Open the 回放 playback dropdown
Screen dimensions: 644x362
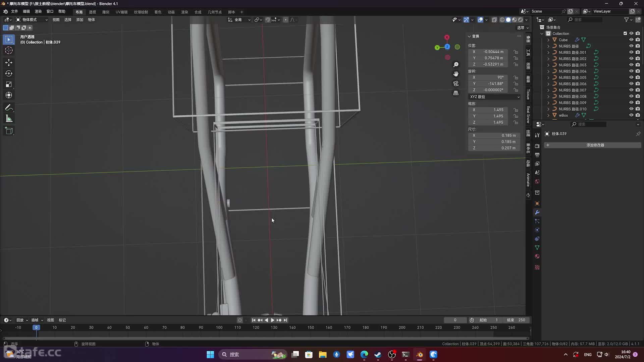(x=22, y=320)
